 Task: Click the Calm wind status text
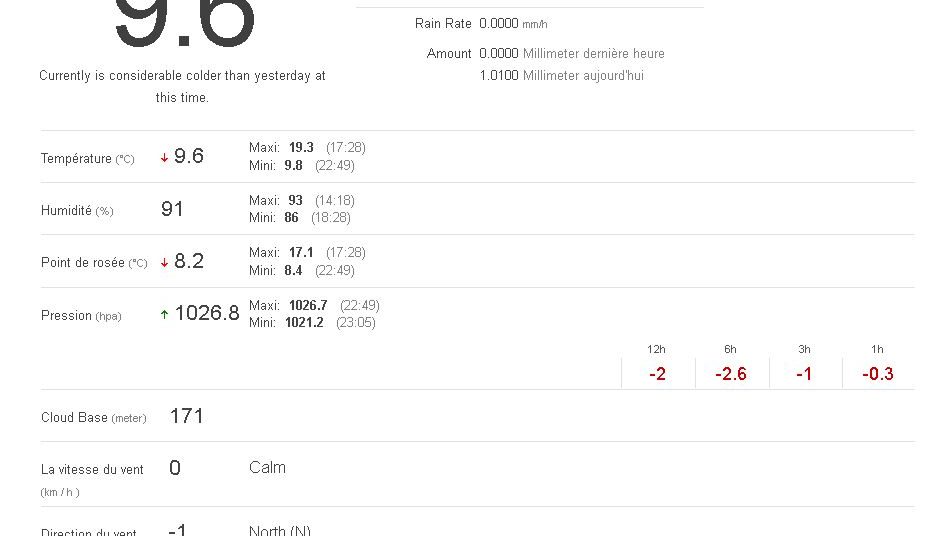[267, 467]
